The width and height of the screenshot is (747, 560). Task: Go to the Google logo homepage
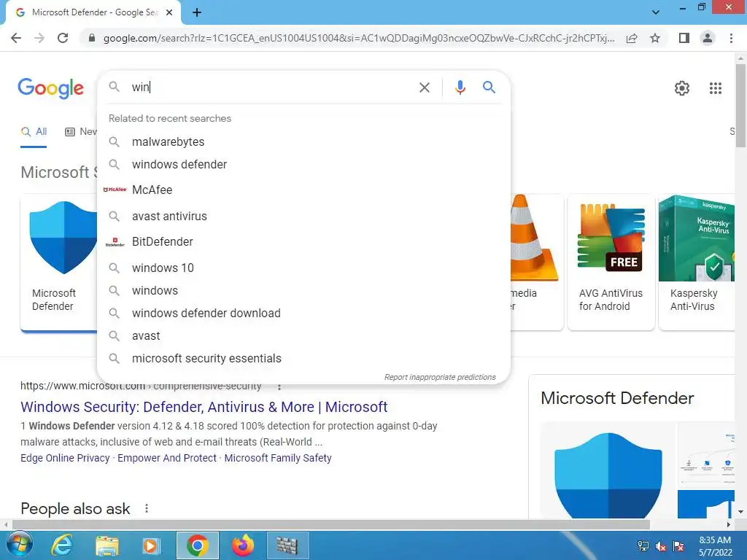[x=51, y=88]
